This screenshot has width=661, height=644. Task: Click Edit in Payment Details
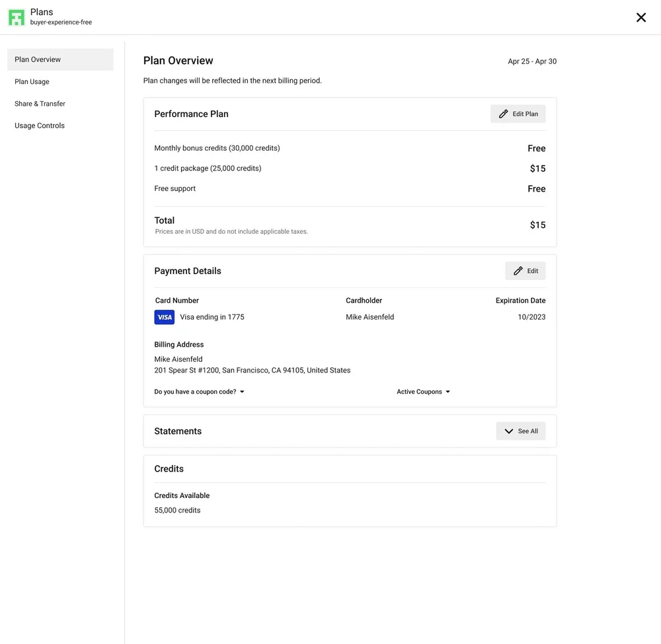[x=525, y=271]
